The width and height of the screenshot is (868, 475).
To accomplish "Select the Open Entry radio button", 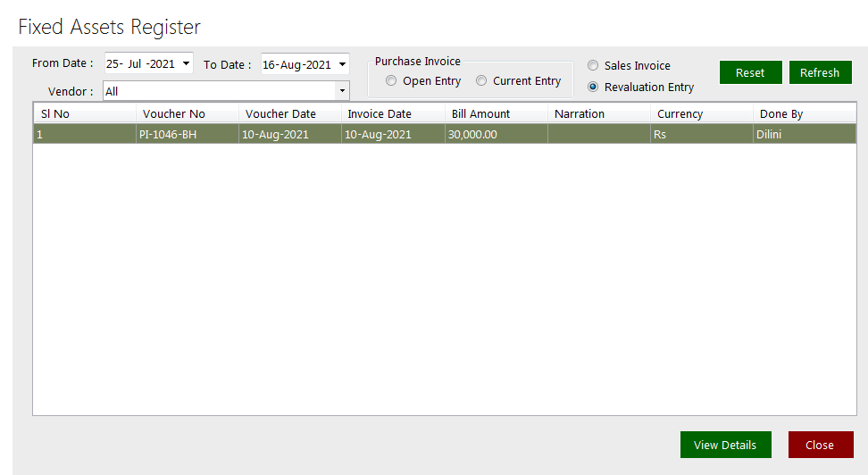I will click(391, 81).
